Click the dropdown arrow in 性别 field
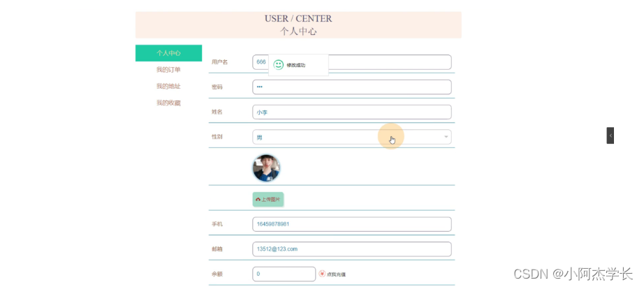This screenshot has height=287, width=644. pyautogui.click(x=446, y=137)
